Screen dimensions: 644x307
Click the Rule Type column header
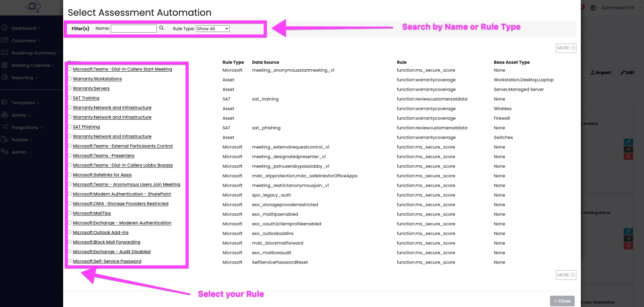(x=233, y=62)
